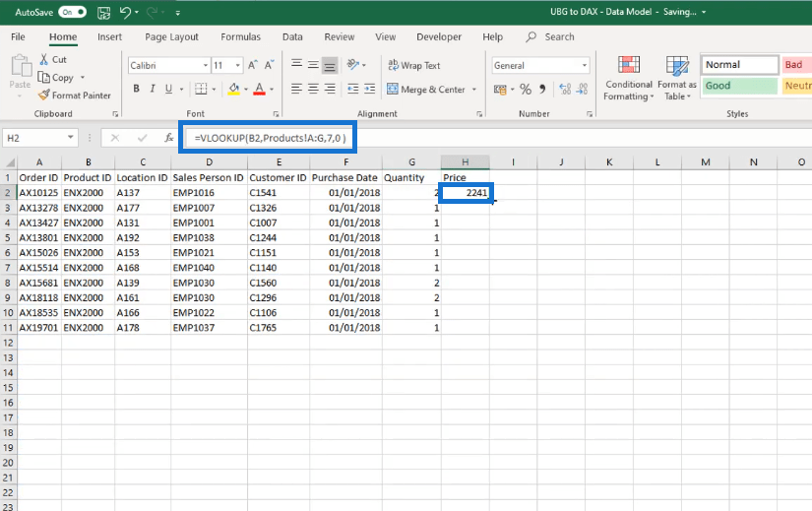This screenshot has width=812, height=511.
Task: Toggle Wrap Text
Action: pos(413,65)
